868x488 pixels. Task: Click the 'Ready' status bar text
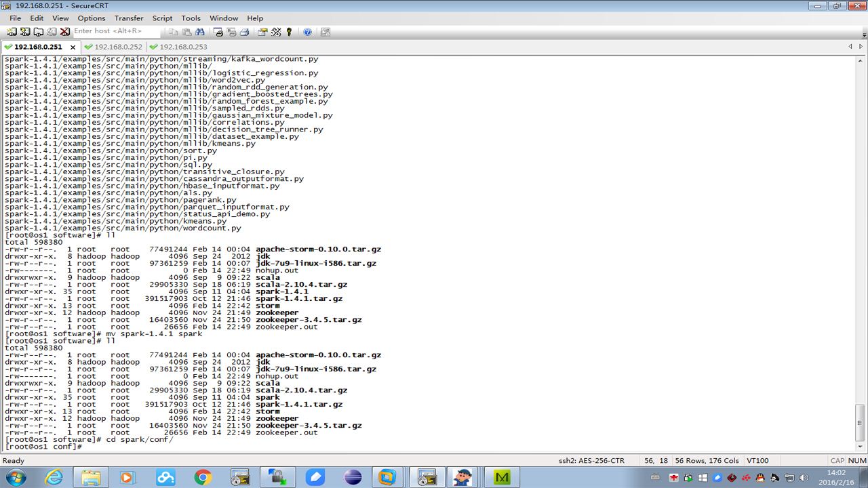click(14, 461)
